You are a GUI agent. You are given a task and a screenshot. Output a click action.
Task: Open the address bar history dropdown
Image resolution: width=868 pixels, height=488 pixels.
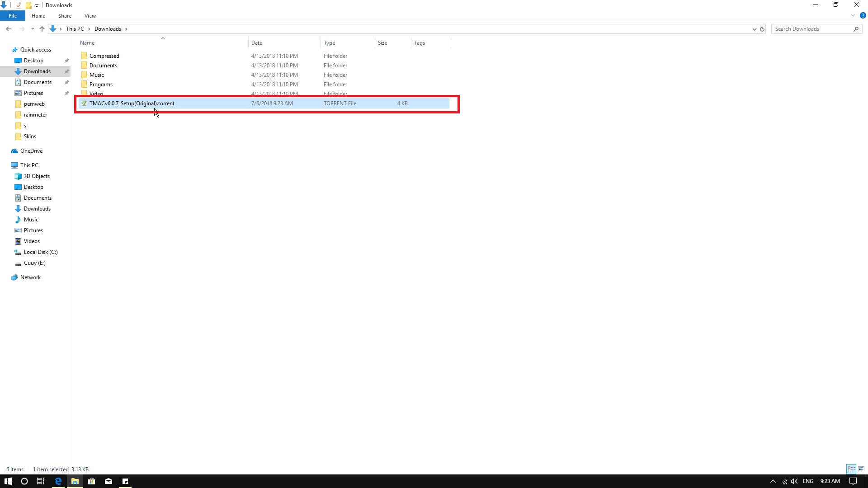pyautogui.click(x=754, y=29)
